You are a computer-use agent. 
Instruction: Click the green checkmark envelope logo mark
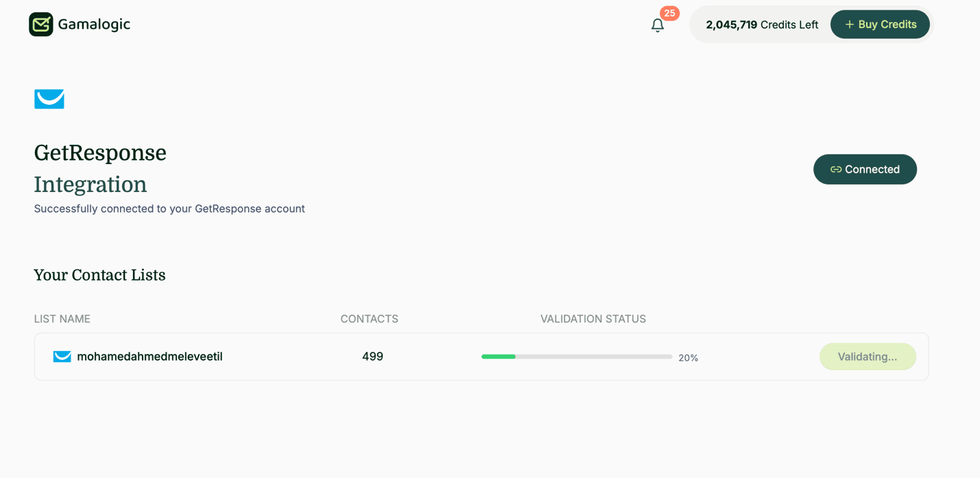click(x=41, y=24)
